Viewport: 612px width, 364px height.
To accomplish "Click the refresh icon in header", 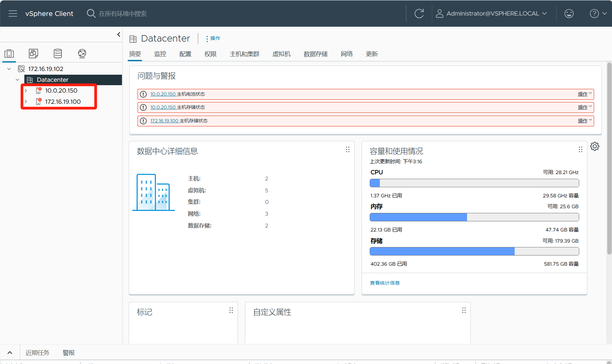I will point(419,14).
